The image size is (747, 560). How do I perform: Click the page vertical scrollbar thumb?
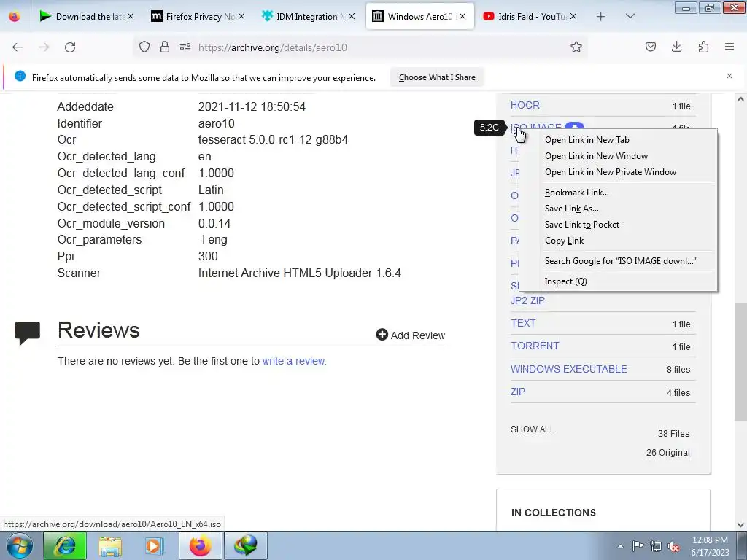tap(740, 362)
